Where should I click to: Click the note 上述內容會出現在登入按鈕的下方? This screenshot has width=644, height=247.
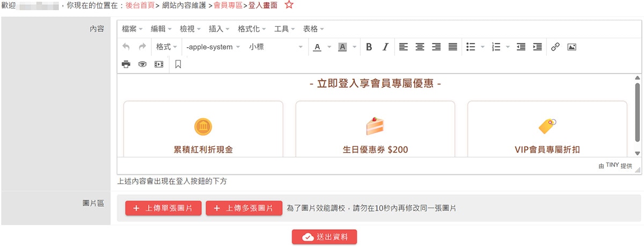(172, 181)
